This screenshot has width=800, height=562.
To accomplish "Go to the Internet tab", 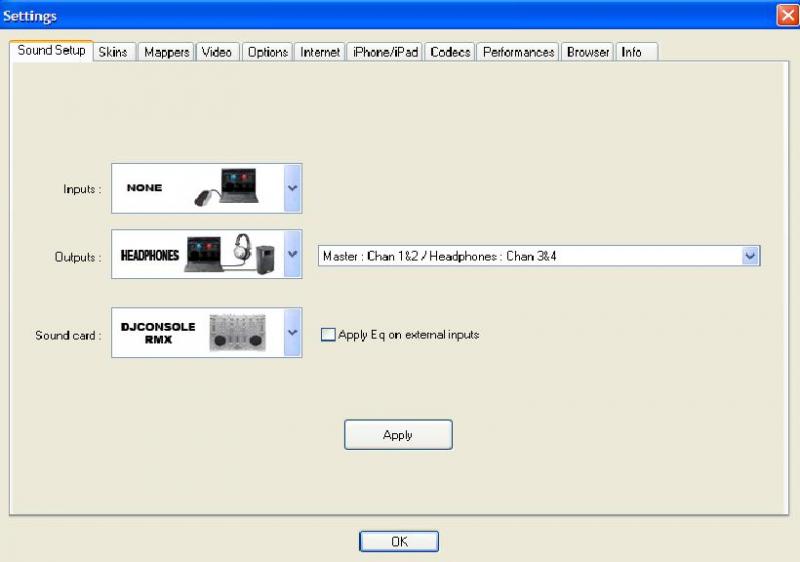I will coord(320,52).
